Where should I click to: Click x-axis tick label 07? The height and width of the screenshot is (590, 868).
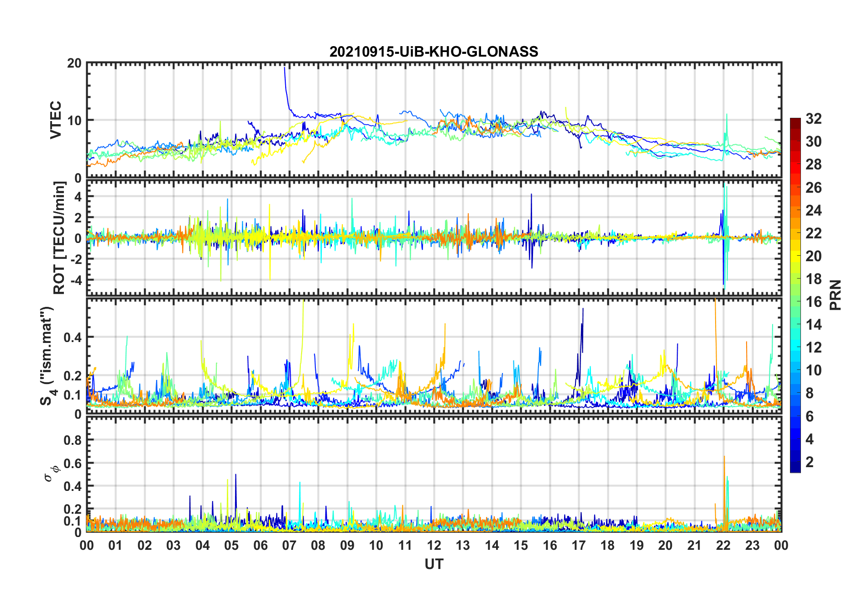click(x=289, y=546)
